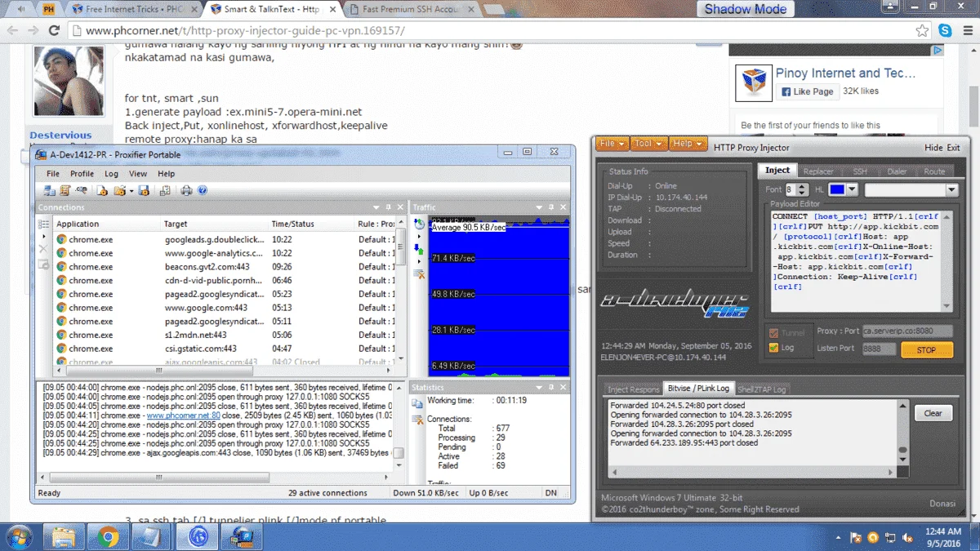Click Donasi link in HTTP Proxy Injector

(x=942, y=504)
